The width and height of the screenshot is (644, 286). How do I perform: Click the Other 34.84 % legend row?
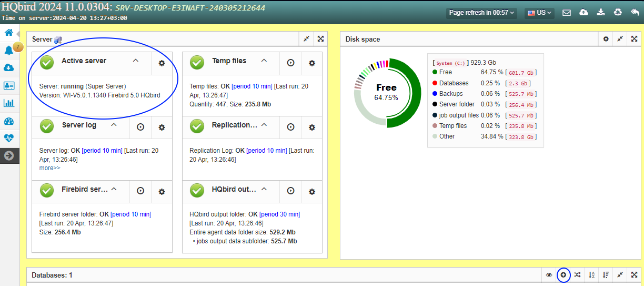tap(485, 136)
